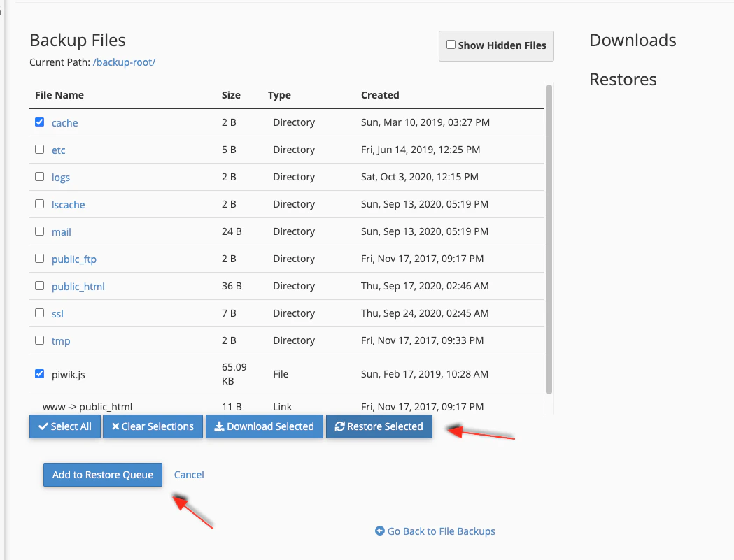The width and height of the screenshot is (734, 560).
Task: Open the /backup-root/ current path link
Action: [x=124, y=62]
